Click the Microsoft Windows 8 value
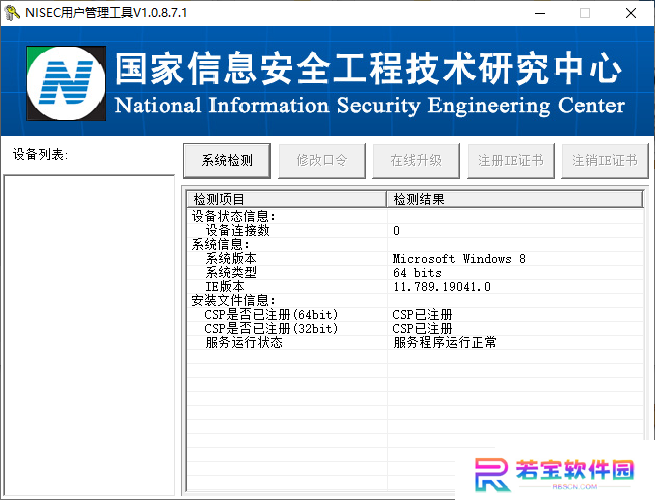Viewport: 655px width, 500px height. pyautogui.click(x=459, y=259)
